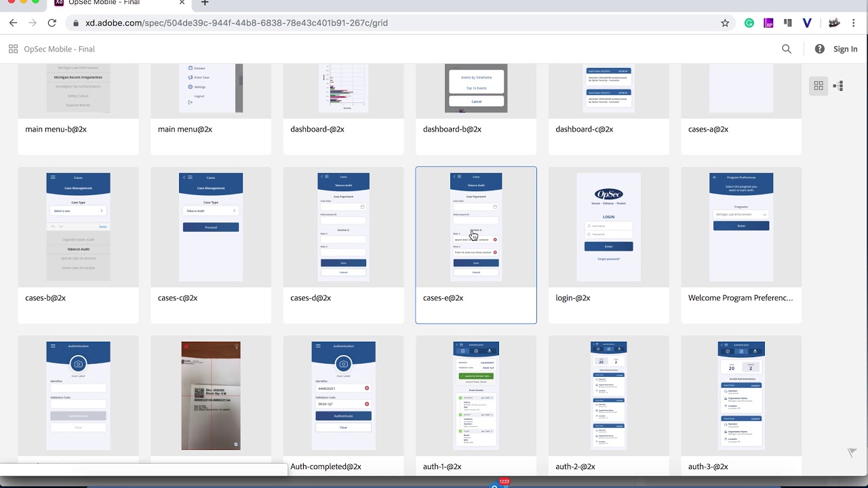Viewport: 868px width, 488px height.
Task: Reload the page with refresh icon
Action: pyautogui.click(x=52, y=23)
